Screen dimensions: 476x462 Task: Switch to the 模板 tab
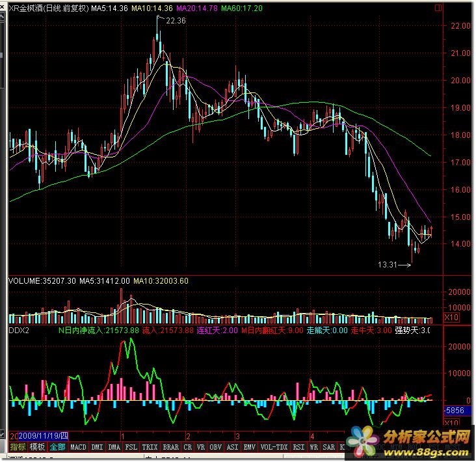37,447
